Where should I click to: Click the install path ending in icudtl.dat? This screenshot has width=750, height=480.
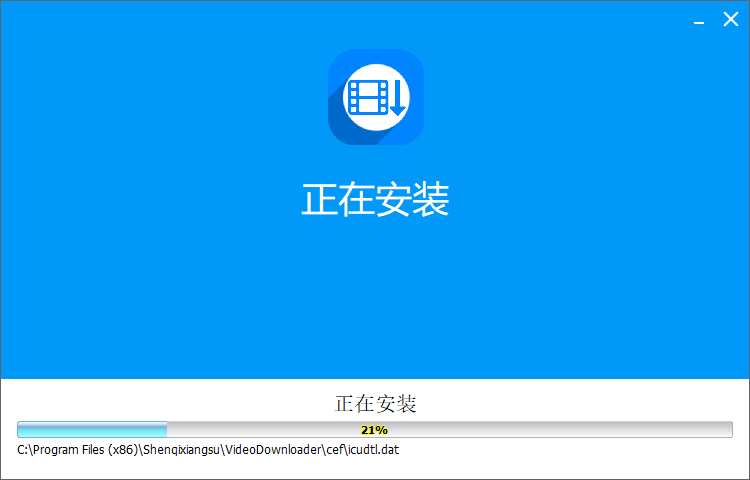[208, 450]
